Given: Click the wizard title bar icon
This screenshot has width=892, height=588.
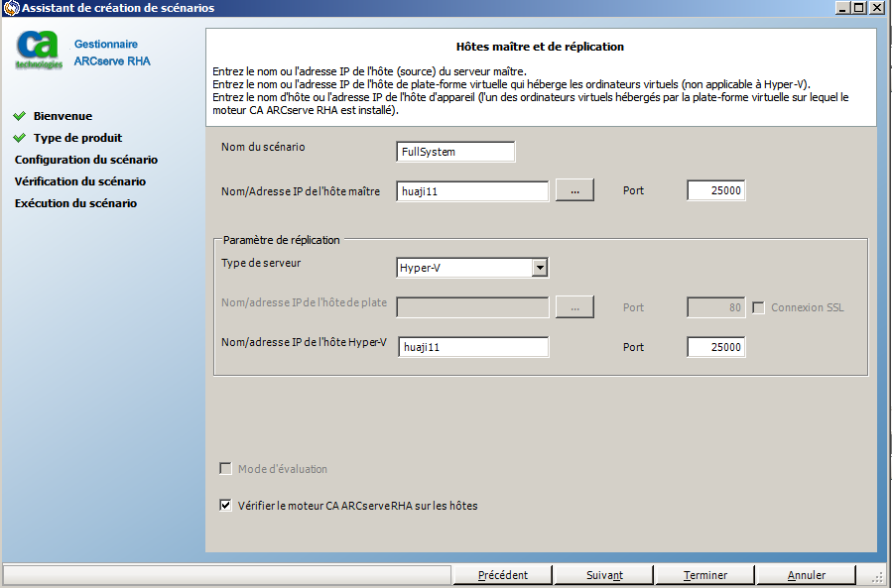Looking at the screenshot, I should (x=10, y=8).
